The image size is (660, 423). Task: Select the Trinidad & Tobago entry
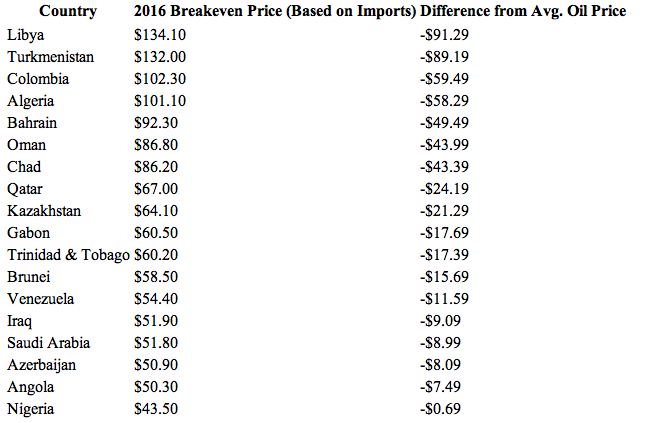(x=68, y=255)
